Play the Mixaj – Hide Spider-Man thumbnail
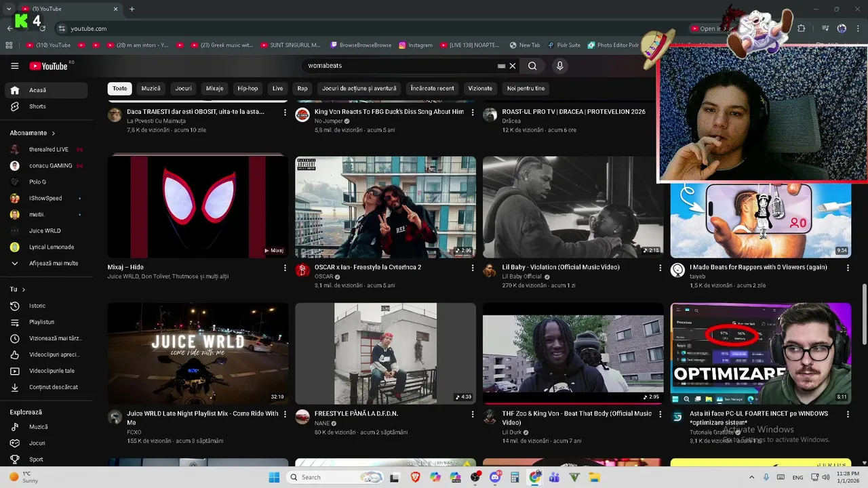 pos(198,207)
